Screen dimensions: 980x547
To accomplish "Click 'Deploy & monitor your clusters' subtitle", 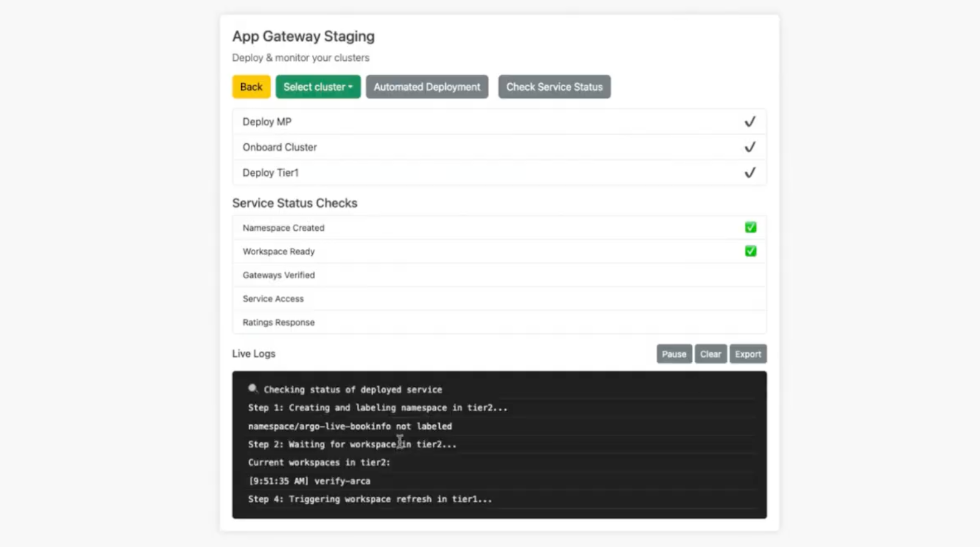I will (300, 58).
